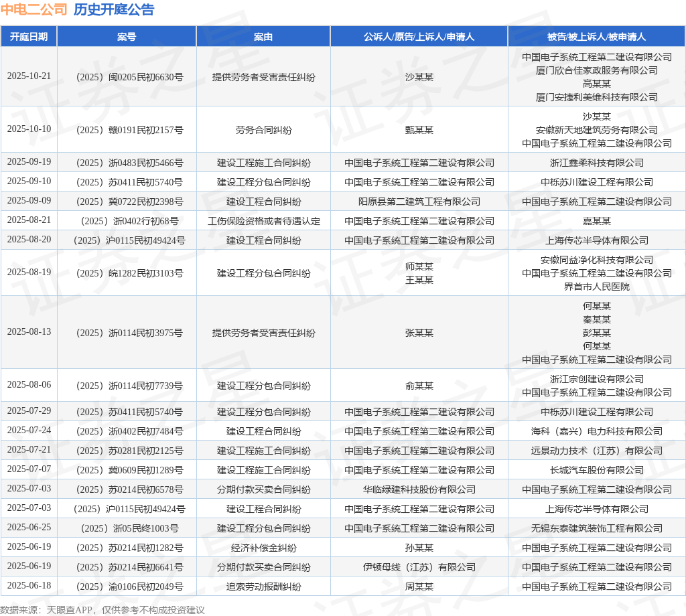Select case number (2025)皖1282民初3103号
This screenshot has width=686, height=616.
pos(129,273)
